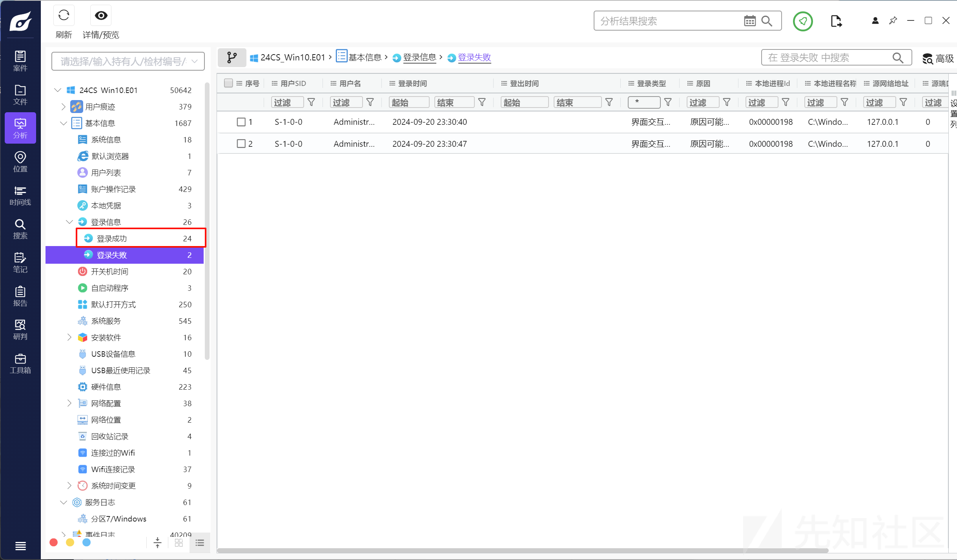Click the 用户SID 过滤 filter field
957x560 pixels.
287,102
